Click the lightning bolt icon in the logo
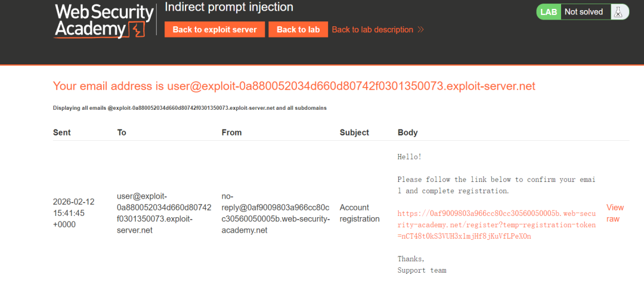The height and width of the screenshot is (284, 644). [x=138, y=30]
